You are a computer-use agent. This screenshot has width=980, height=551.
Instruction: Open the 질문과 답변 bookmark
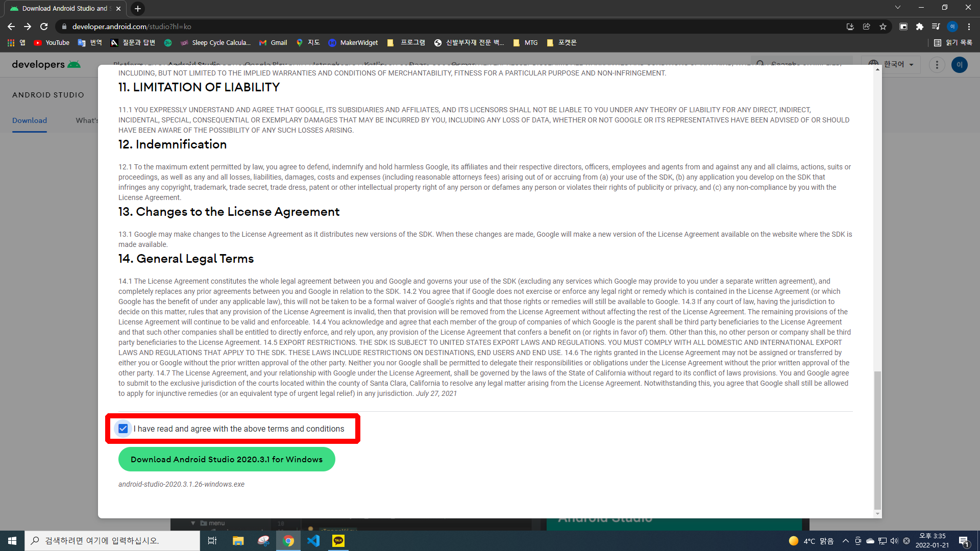[133, 43]
